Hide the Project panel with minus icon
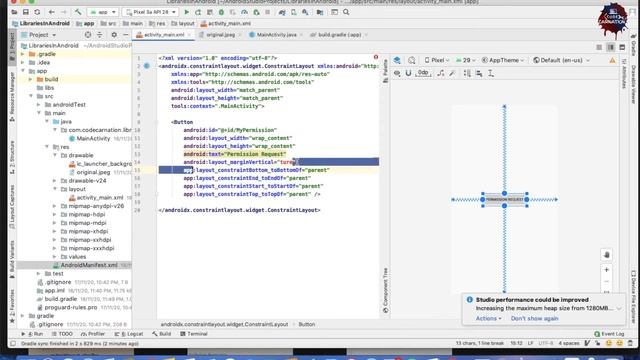The width and height of the screenshot is (640, 360). [126, 35]
